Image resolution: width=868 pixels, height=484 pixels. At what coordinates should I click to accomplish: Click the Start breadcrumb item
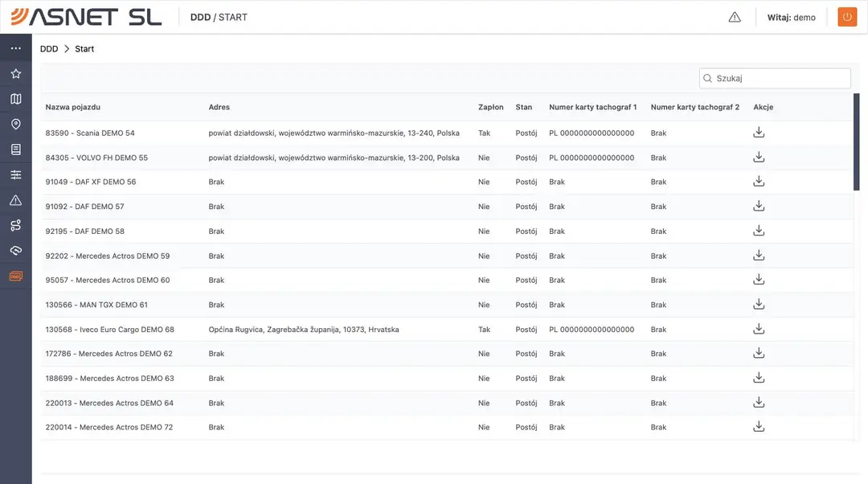pos(84,49)
